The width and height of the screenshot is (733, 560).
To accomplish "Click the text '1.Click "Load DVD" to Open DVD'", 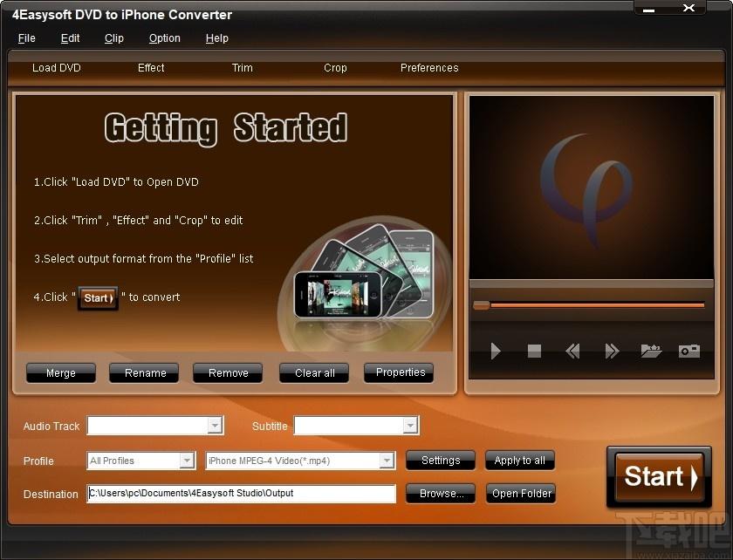I will 116,181.
